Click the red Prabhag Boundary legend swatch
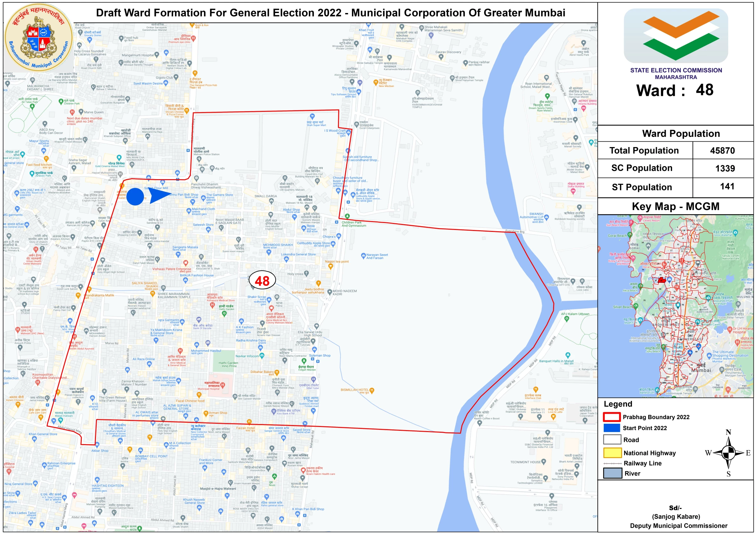Image resolution: width=756 pixels, height=534 pixels. (611, 417)
